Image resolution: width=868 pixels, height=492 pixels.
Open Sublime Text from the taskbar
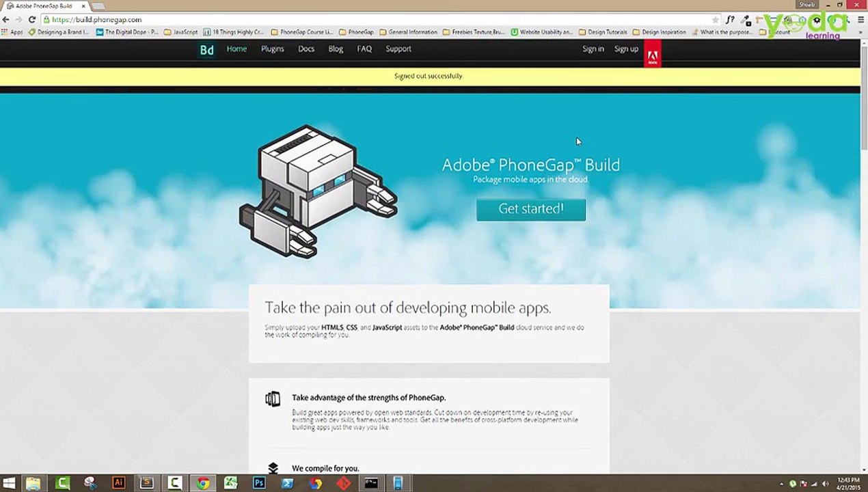click(x=146, y=484)
